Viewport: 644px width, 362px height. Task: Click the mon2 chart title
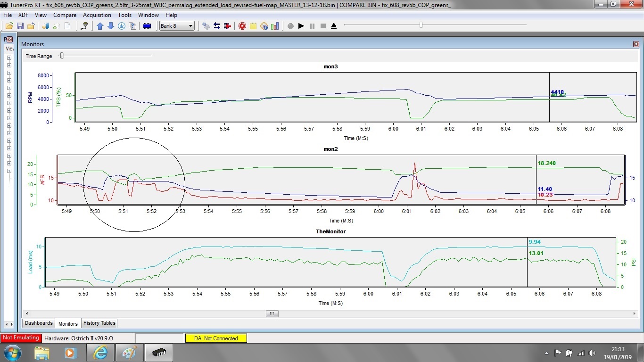click(x=330, y=149)
